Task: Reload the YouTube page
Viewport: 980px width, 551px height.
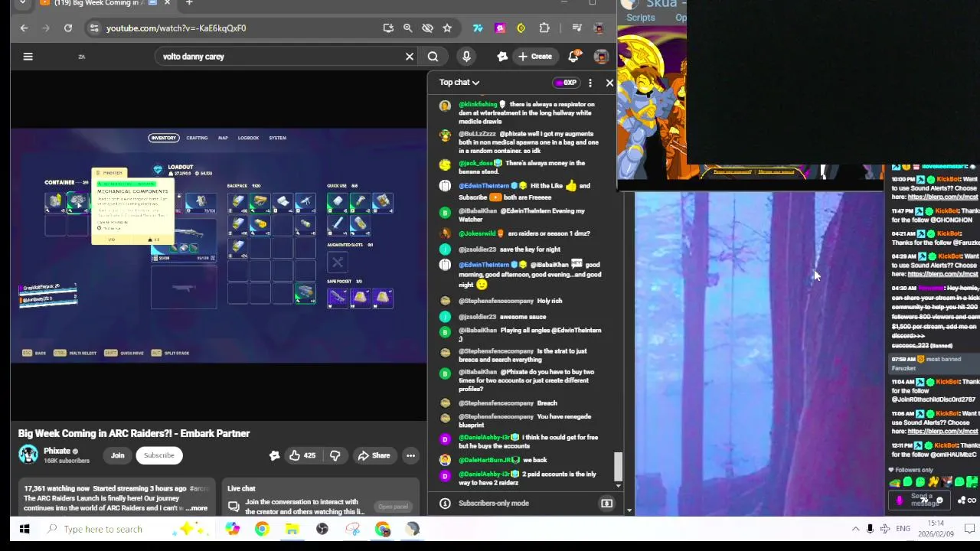Action: point(68,28)
